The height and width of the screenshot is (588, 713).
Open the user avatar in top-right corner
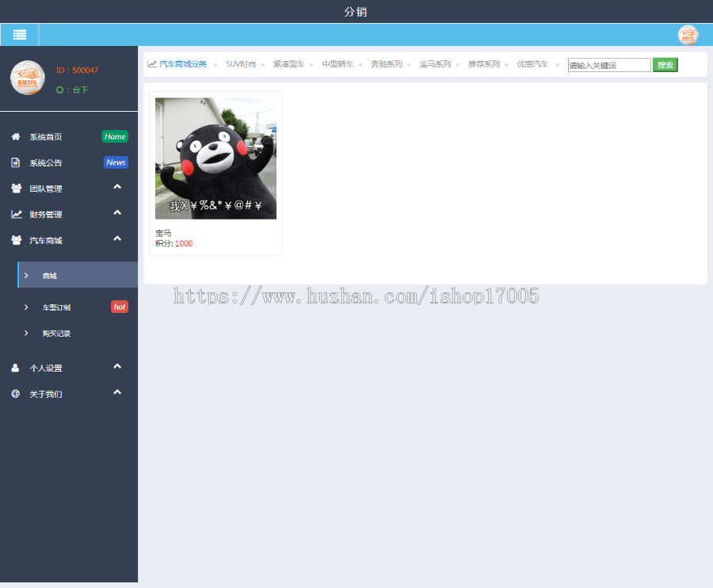(x=688, y=35)
